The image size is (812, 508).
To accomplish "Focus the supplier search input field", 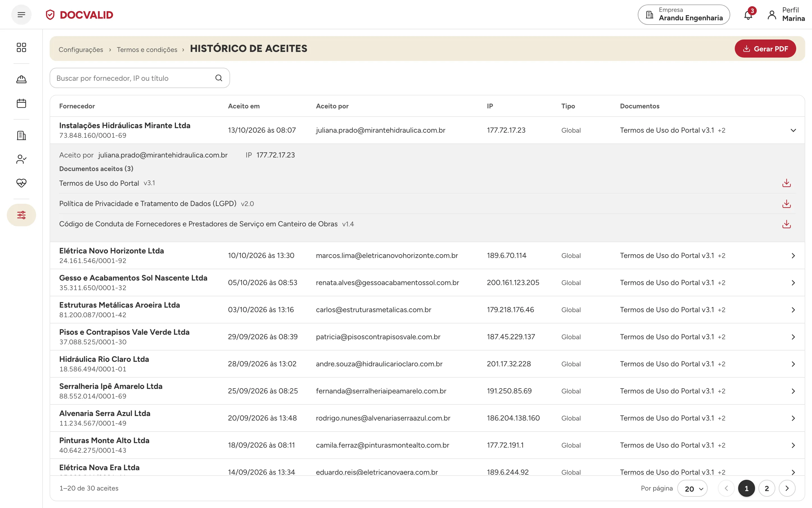I will [x=140, y=78].
